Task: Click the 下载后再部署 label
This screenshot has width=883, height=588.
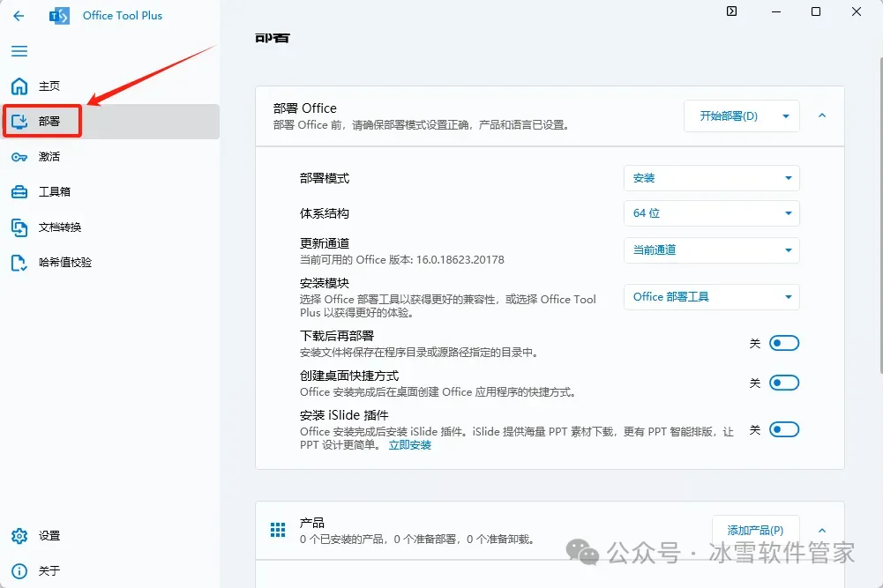Action: [x=337, y=336]
